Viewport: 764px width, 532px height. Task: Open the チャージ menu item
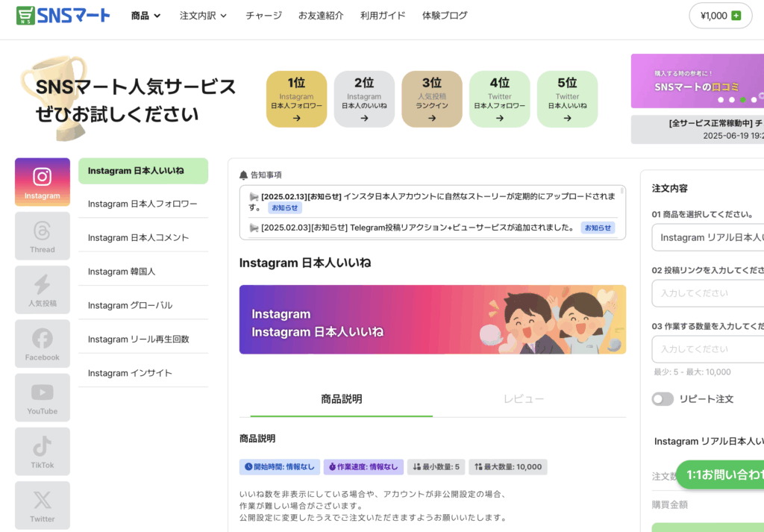[263, 16]
